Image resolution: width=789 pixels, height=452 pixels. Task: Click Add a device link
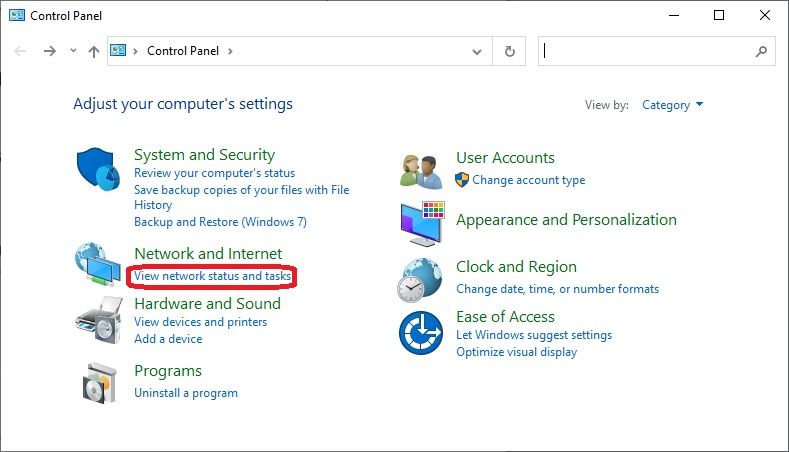(x=168, y=339)
